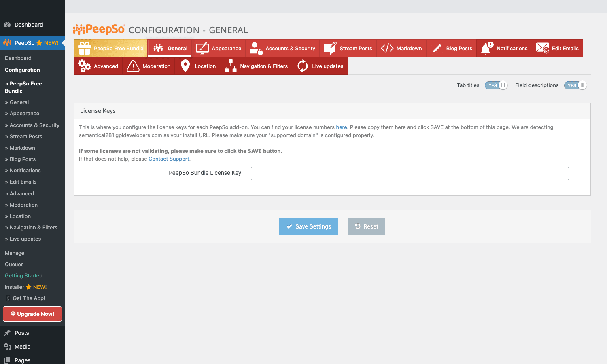The image size is (607, 364).
Task: Select Accounts & Security in sidebar
Action: click(32, 125)
